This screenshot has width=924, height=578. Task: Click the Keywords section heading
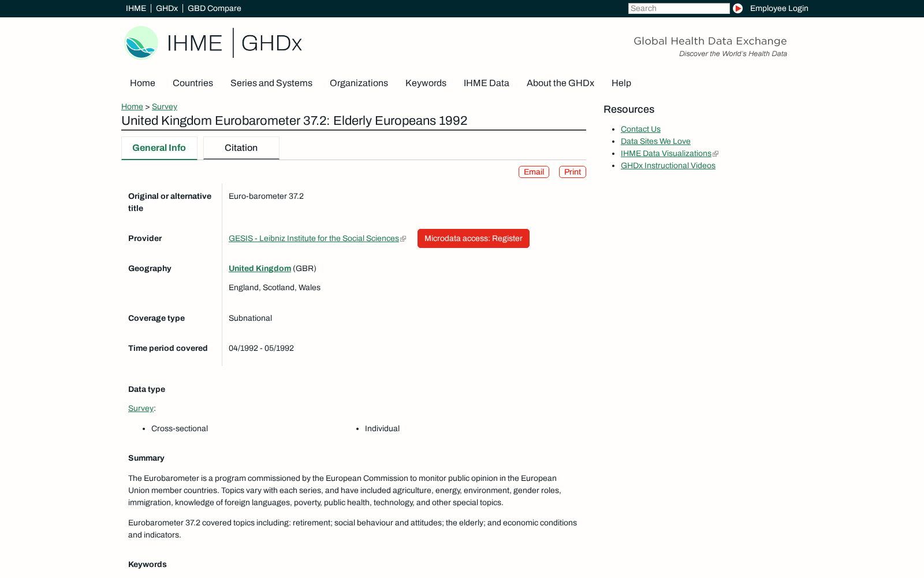[147, 564]
